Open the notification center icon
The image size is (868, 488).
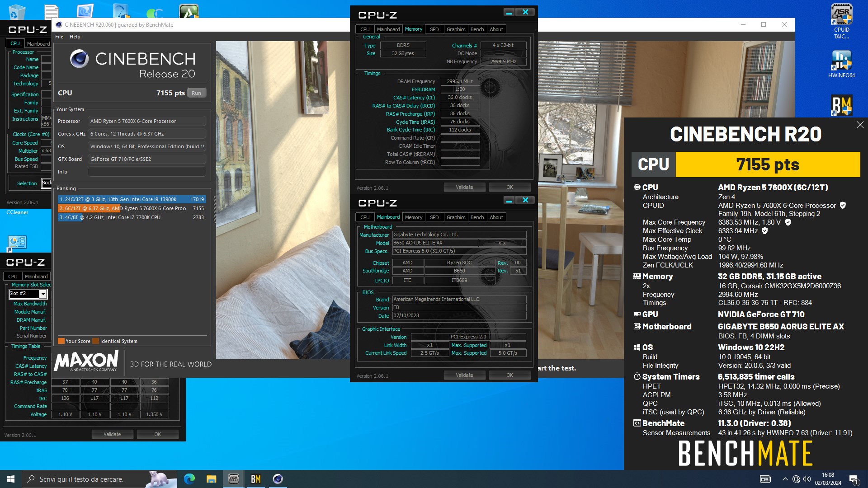pyautogui.click(x=854, y=479)
